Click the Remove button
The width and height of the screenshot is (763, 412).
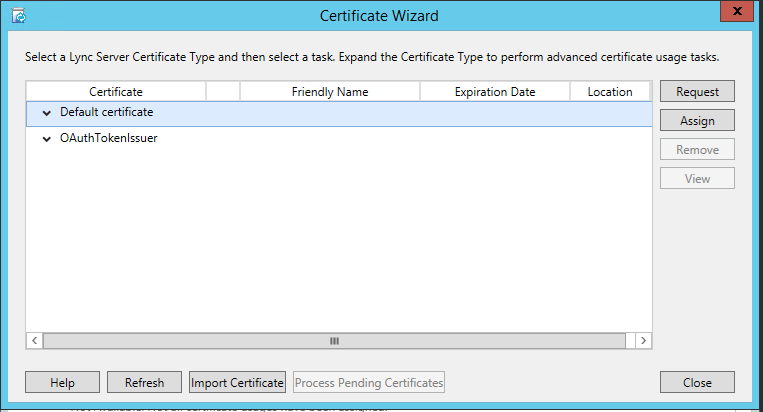click(697, 149)
